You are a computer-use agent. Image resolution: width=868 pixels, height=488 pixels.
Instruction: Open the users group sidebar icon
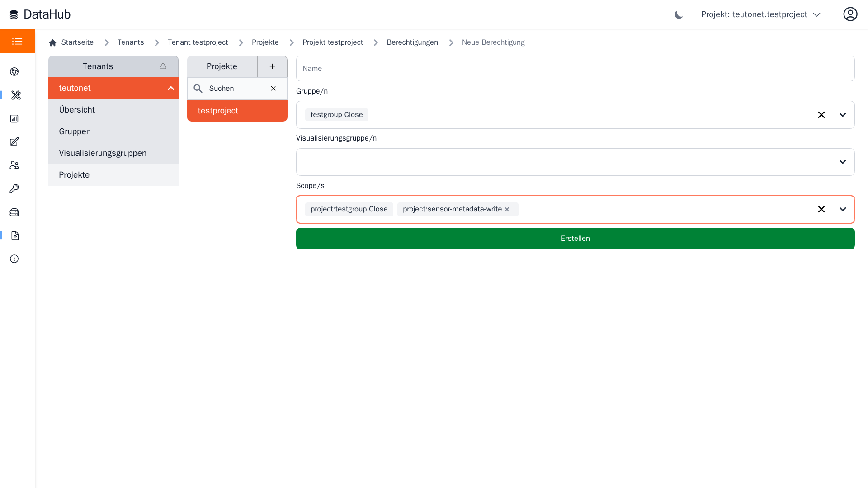pyautogui.click(x=14, y=165)
